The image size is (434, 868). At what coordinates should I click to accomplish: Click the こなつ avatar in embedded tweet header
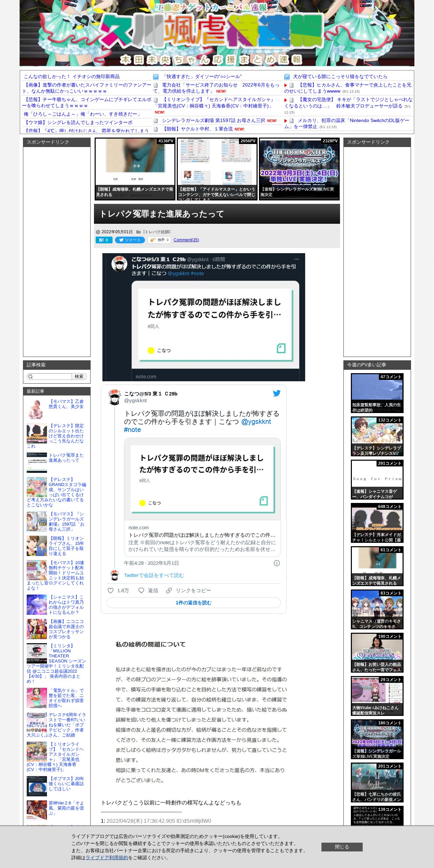[x=115, y=397]
